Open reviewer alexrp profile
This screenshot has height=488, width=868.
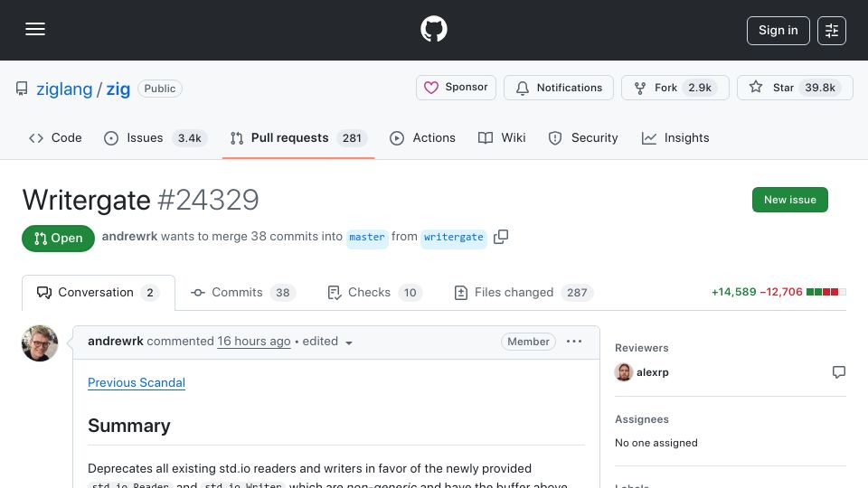(653, 372)
